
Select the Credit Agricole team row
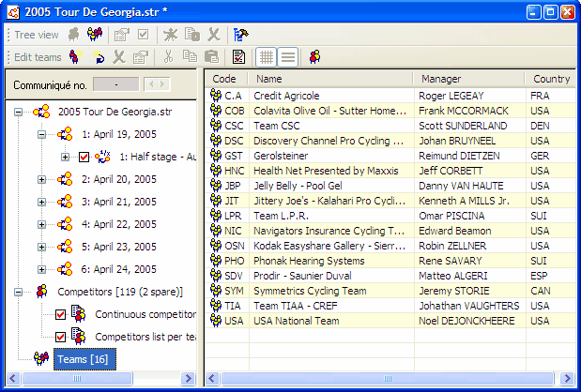(x=390, y=96)
